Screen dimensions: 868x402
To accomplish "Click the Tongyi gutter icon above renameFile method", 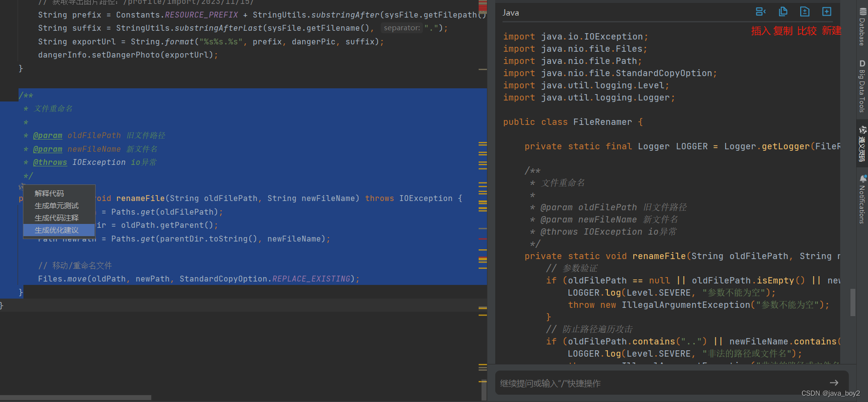I will [21, 186].
